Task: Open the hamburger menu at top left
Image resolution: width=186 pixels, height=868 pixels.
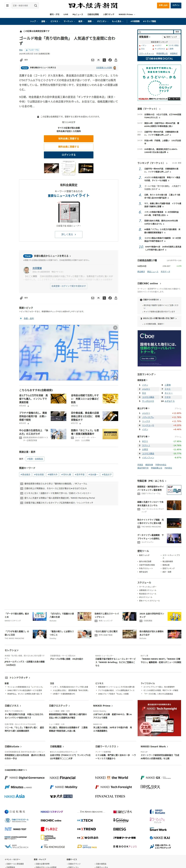Action: pos(7,5)
